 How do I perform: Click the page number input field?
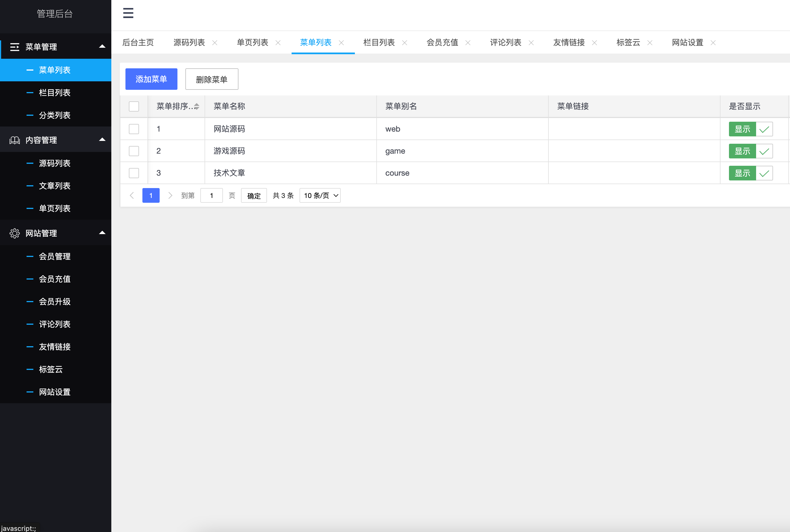(x=212, y=195)
